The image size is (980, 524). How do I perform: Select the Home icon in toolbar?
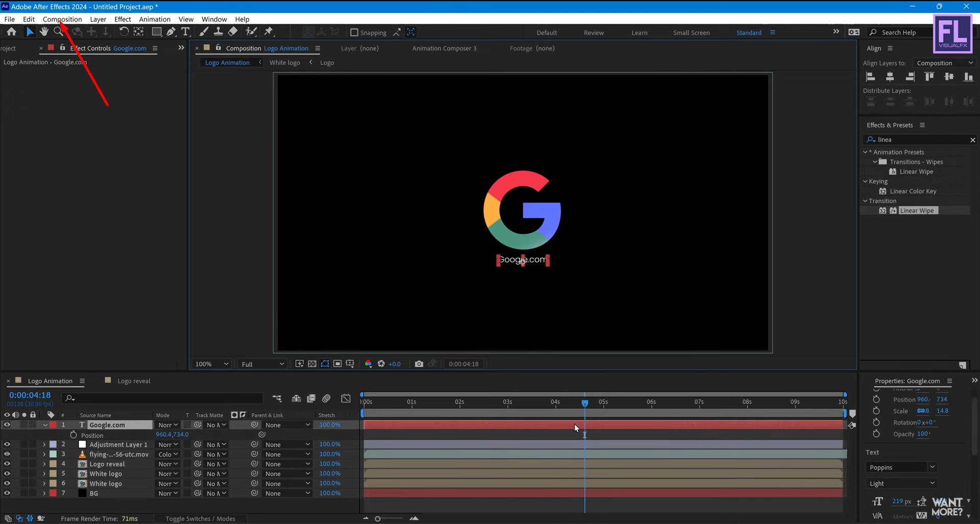(11, 32)
